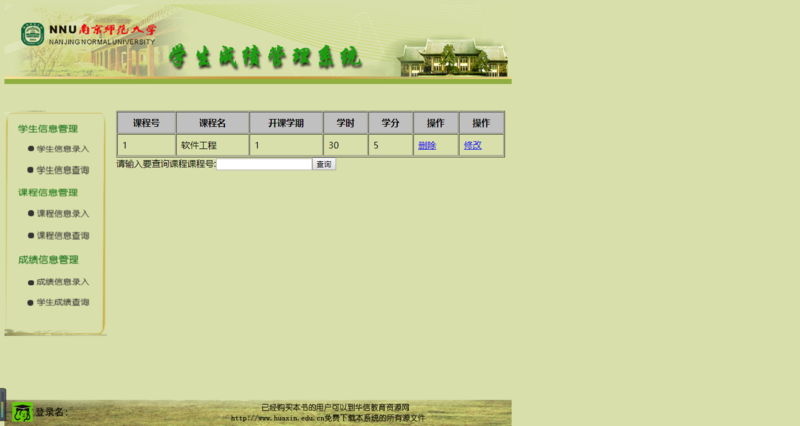Click the graduate icon beside 登录名

point(22,412)
